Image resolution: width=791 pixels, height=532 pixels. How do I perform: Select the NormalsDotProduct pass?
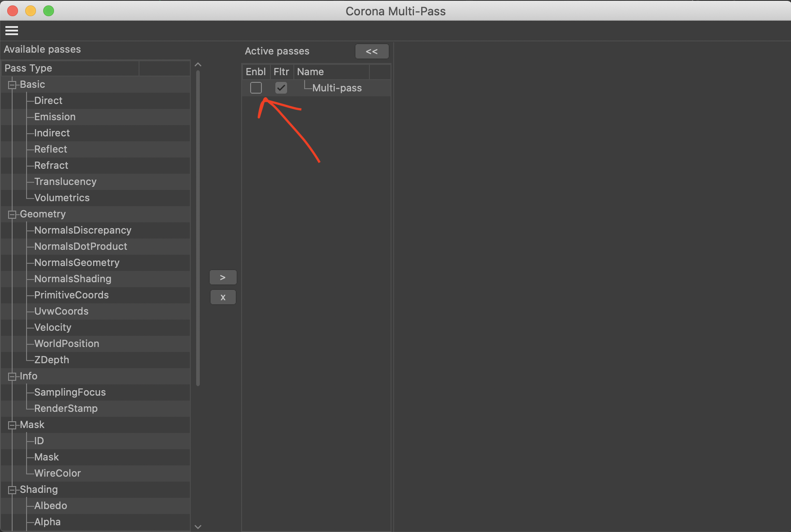[81, 246]
